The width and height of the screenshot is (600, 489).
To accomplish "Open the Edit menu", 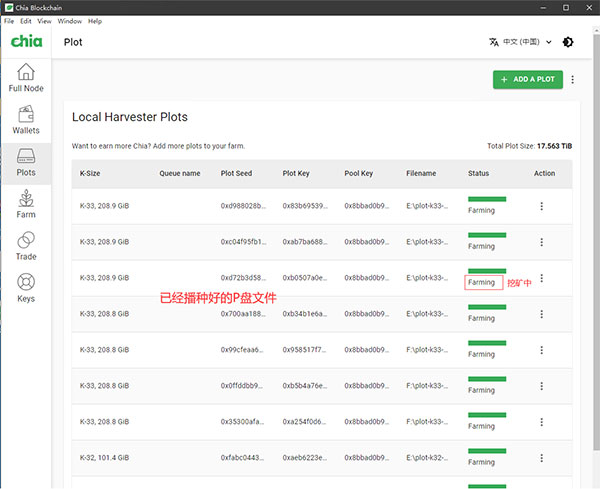I will [26, 21].
